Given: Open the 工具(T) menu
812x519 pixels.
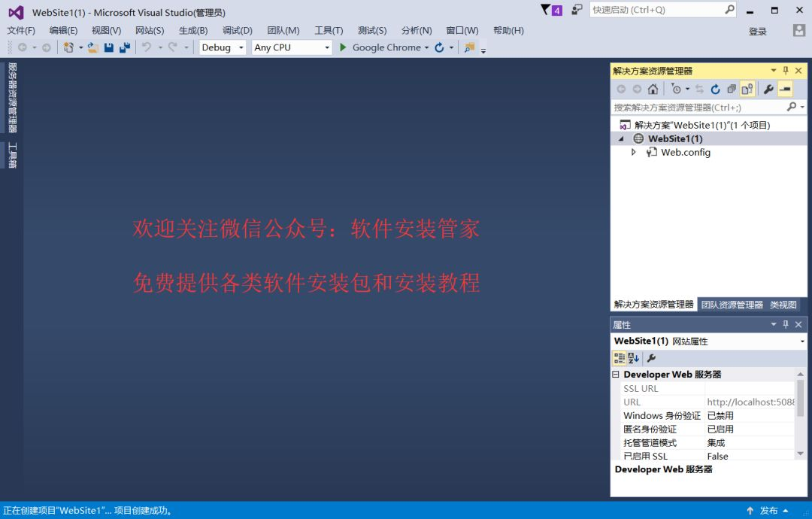Looking at the screenshot, I should (329, 31).
